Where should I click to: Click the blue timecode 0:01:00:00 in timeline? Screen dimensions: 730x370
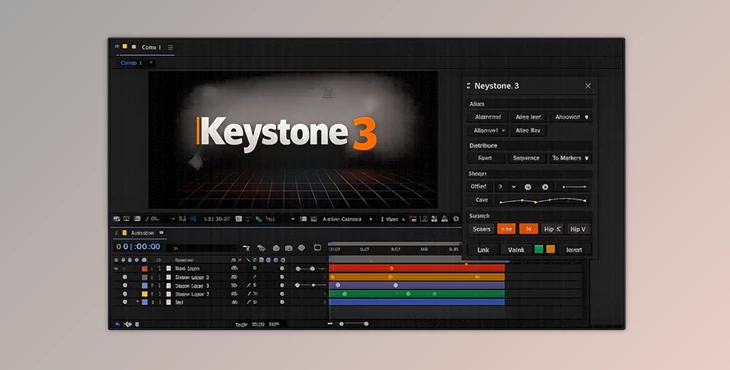click(x=138, y=247)
